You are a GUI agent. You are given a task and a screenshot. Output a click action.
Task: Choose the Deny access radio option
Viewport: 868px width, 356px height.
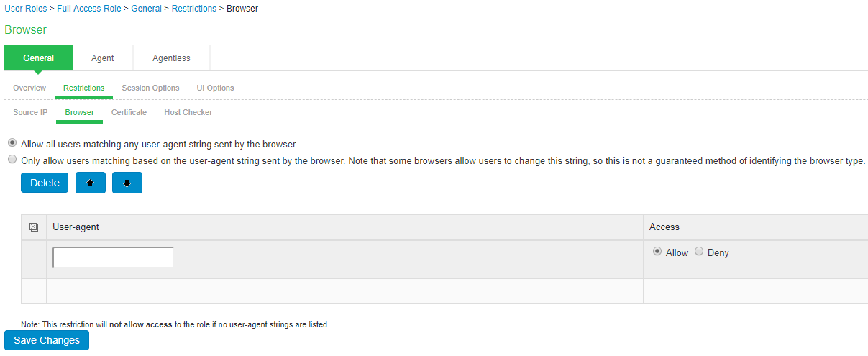699,252
